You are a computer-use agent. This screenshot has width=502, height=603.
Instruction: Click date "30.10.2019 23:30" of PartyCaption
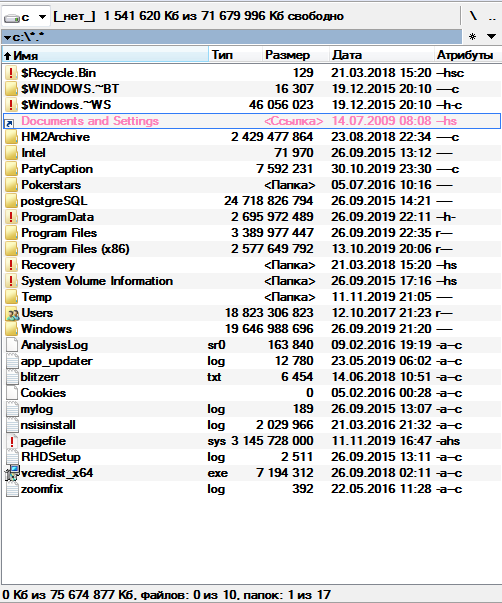tap(381, 169)
